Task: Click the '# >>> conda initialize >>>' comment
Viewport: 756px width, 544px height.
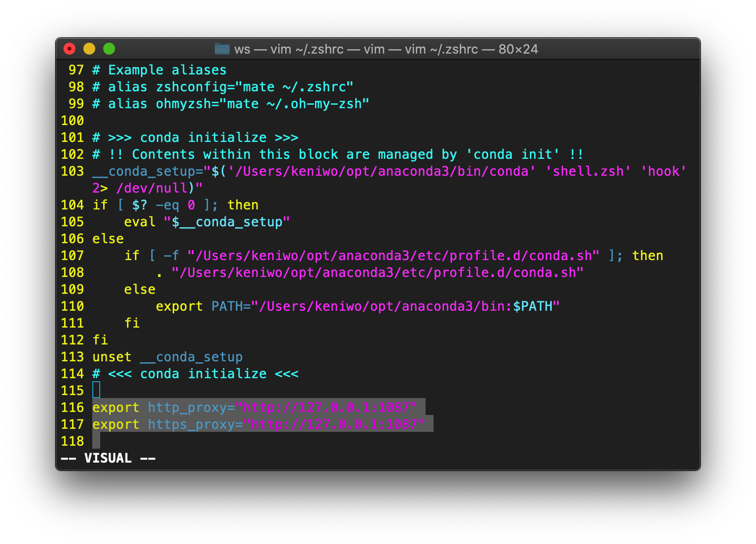Action: 195,137
